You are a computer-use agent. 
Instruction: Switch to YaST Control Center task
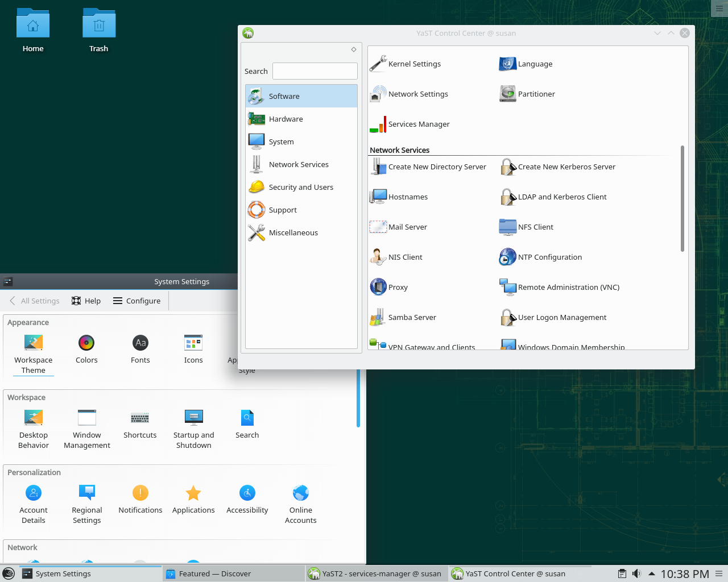[x=520, y=573]
